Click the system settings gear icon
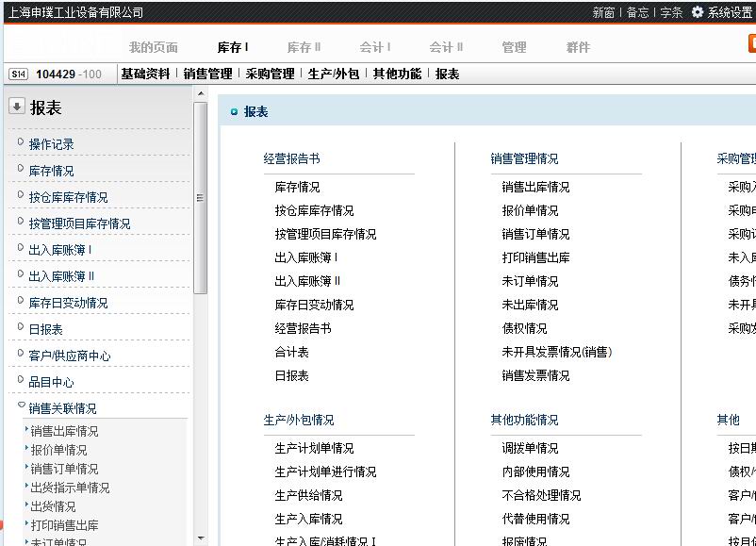 (x=698, y=12)
